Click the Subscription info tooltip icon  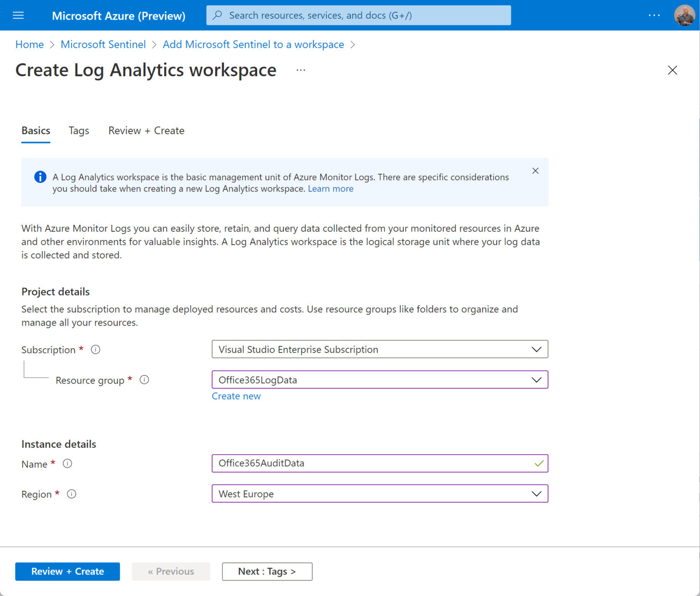click(95, 349)
